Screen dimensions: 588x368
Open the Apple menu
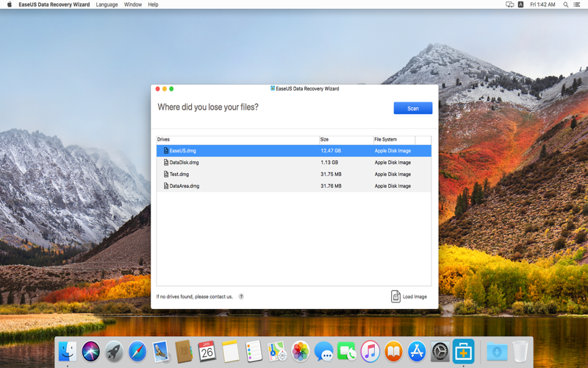tap(10, 4)
